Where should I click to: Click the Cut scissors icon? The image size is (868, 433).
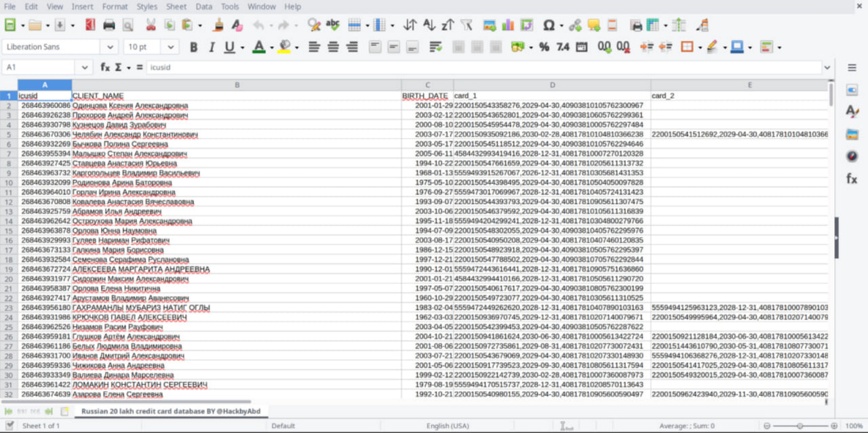(151, 25)
